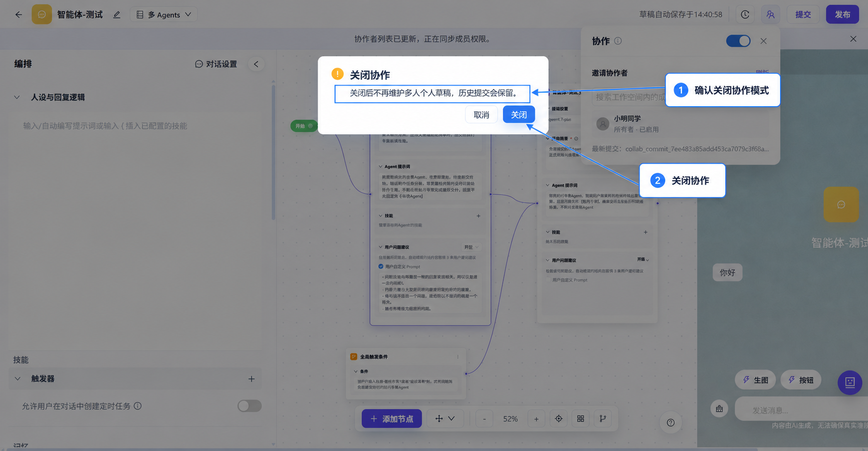Click the yellow agent avatar in preview

pos(841,205)
